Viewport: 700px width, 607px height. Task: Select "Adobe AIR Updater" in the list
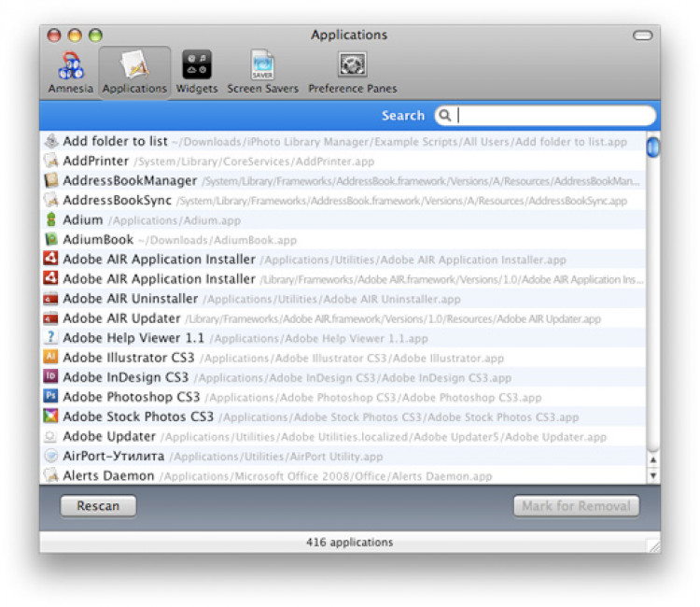click(122, 318)
